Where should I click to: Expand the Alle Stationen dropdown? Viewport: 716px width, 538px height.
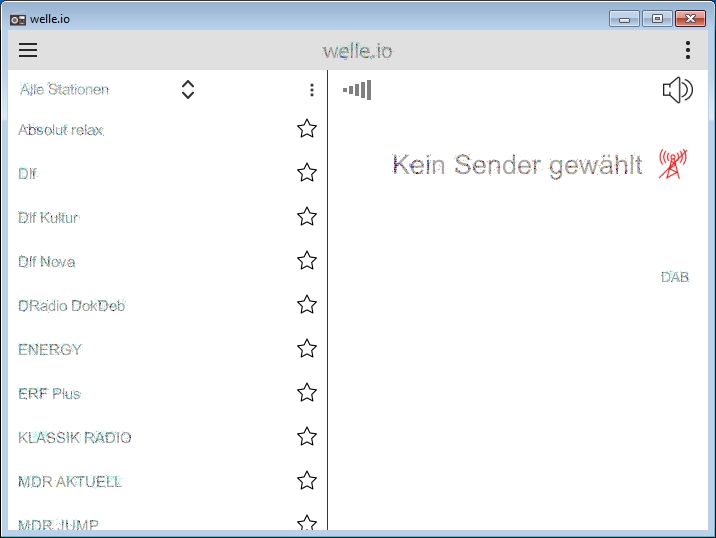point(65,90)
